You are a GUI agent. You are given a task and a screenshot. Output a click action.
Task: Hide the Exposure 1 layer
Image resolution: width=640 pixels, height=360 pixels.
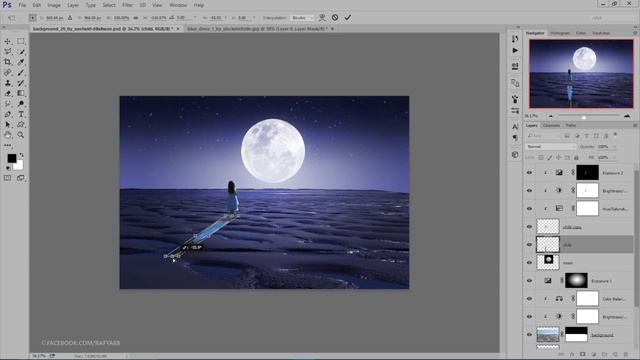tap(529, 280)
